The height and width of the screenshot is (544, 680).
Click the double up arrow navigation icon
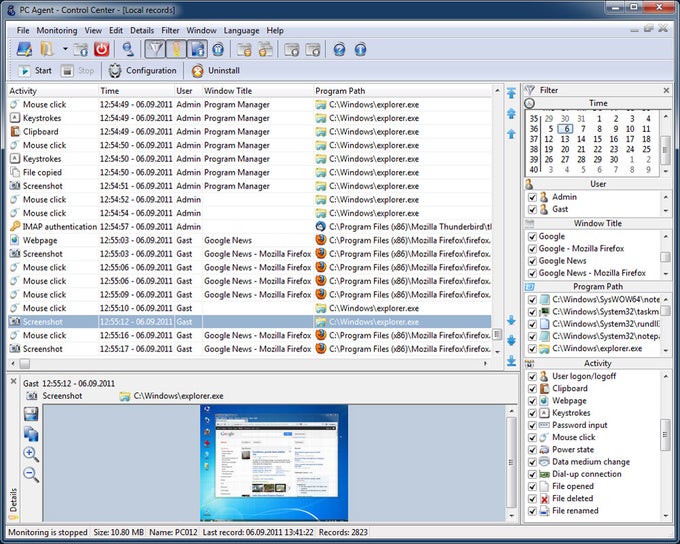click(511, 114)
